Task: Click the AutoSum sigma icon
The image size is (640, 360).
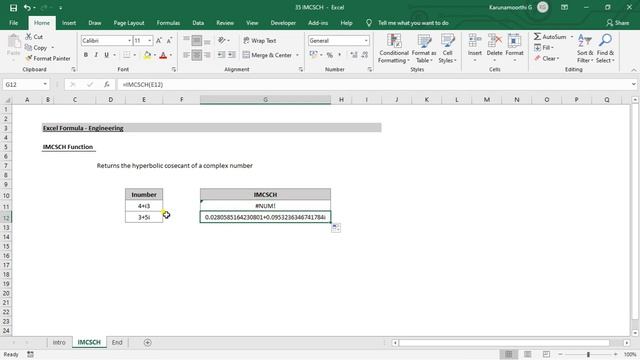Action: 537,37
